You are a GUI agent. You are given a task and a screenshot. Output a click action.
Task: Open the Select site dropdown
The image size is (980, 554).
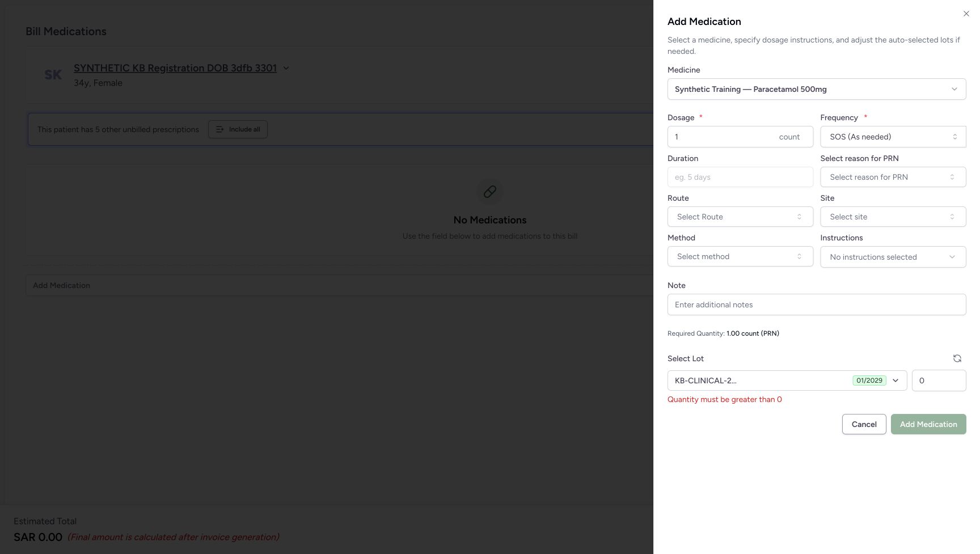[893, 217]
